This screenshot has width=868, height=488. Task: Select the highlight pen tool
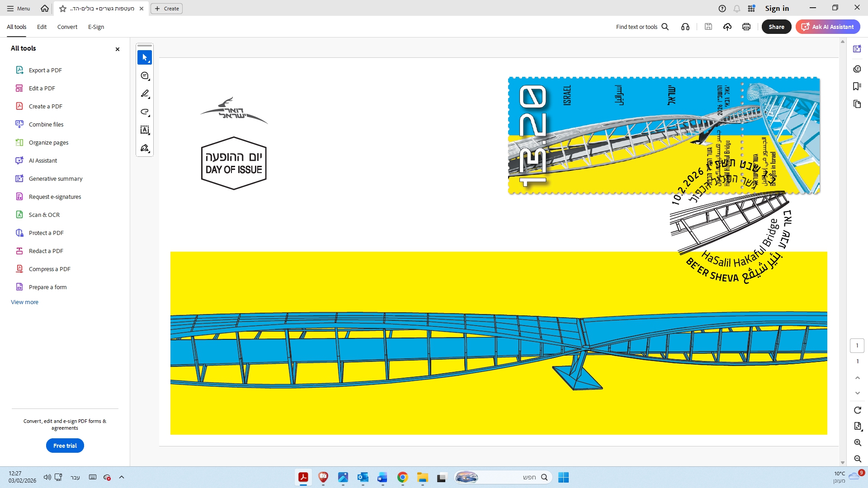pos(145,94)
